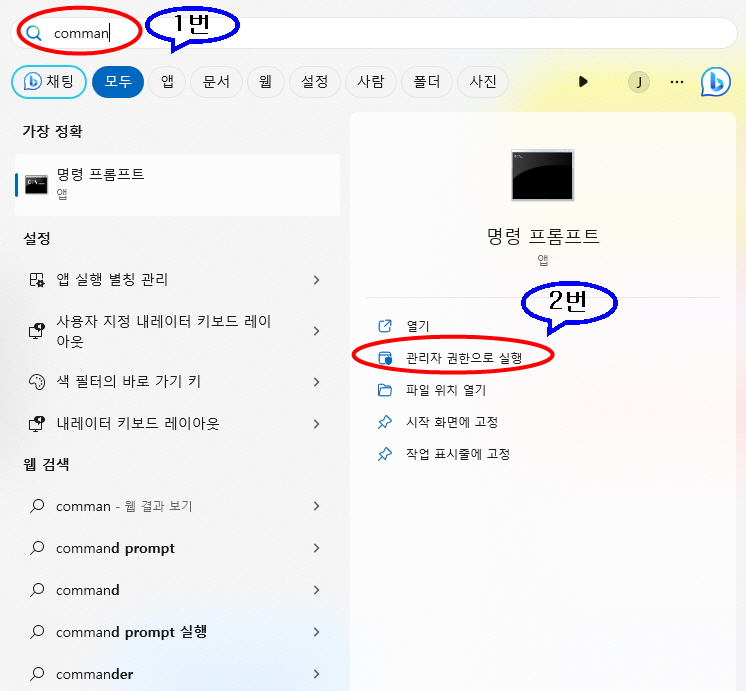Viewport: 746px width, 691px height.
Task: Select the "command prompt" web suggestion
Action: [177, 548]
